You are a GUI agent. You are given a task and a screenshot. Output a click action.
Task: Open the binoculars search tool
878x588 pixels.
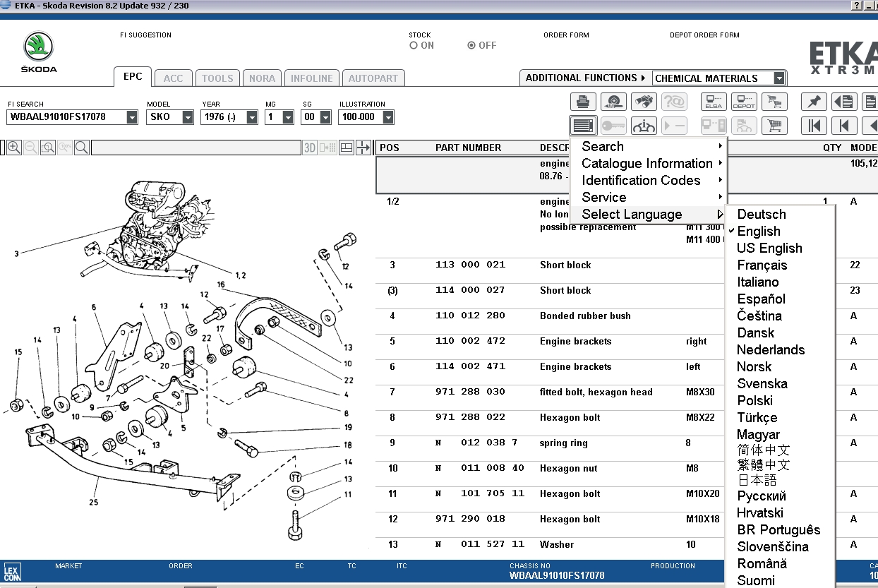[x=643, y=102]
